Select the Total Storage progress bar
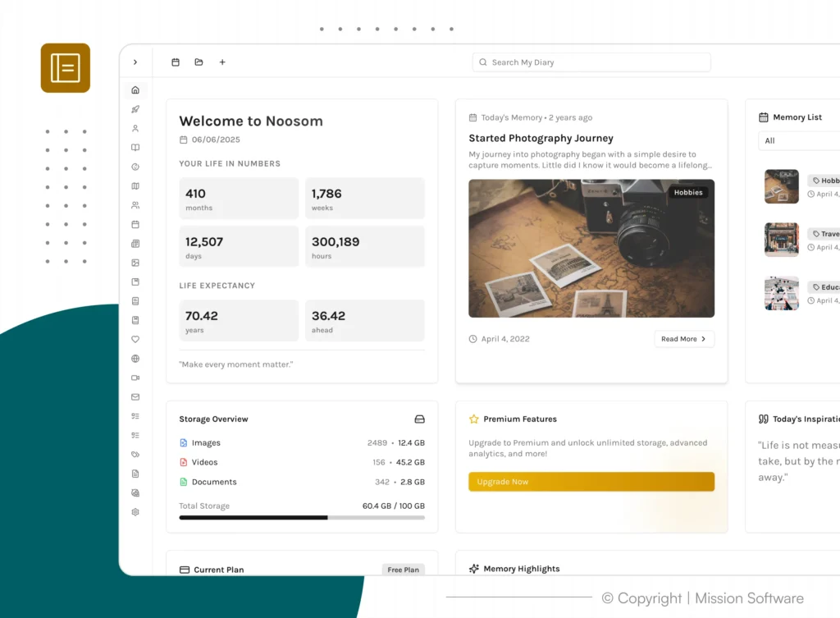The height and width of the screenshot is (618, 840). (x=302, y=518)
